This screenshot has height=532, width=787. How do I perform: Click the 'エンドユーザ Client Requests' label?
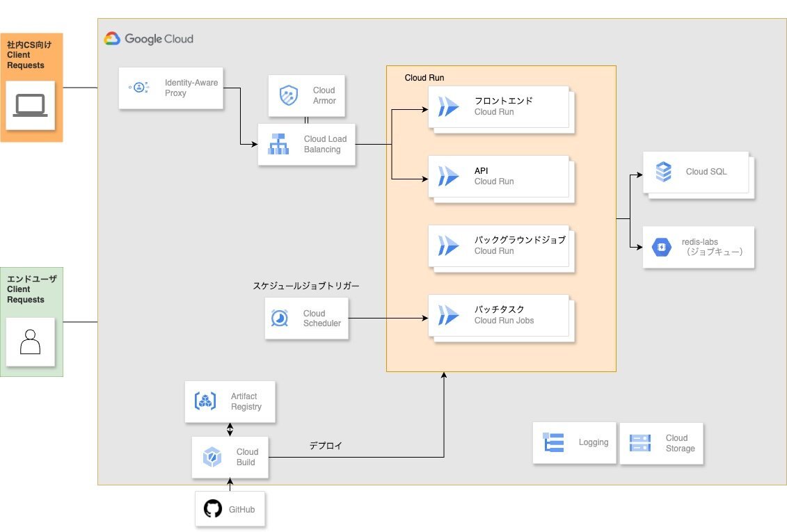31,289
